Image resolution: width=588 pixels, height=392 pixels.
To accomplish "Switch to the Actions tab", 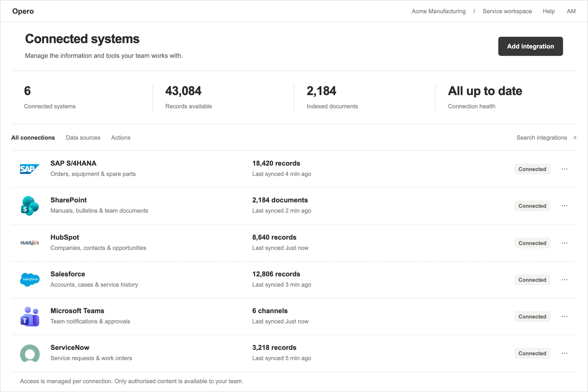I will click(121, 138).
